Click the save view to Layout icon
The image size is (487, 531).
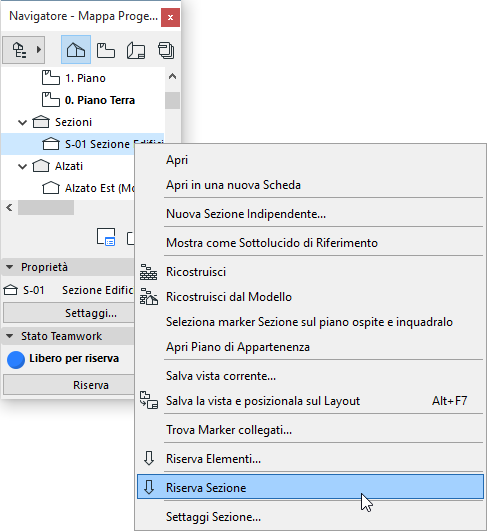click(149, 400)
